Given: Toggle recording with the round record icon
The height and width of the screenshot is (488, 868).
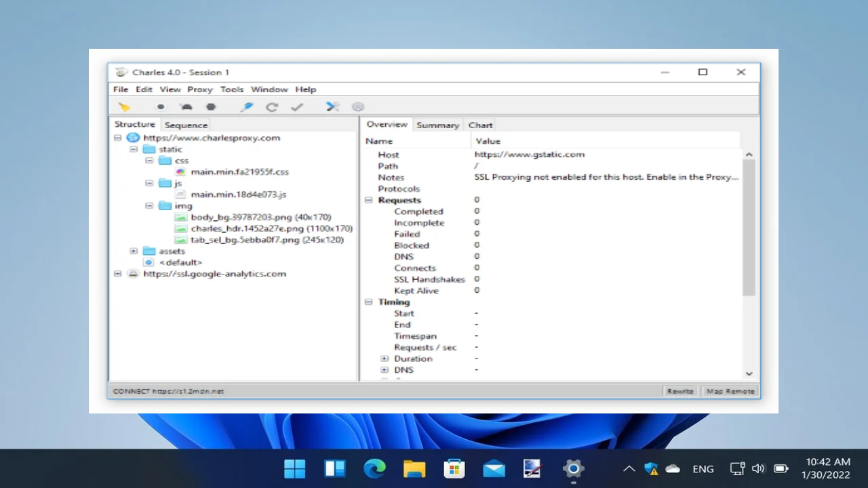Looking at the screenshot, I should 161,107.
